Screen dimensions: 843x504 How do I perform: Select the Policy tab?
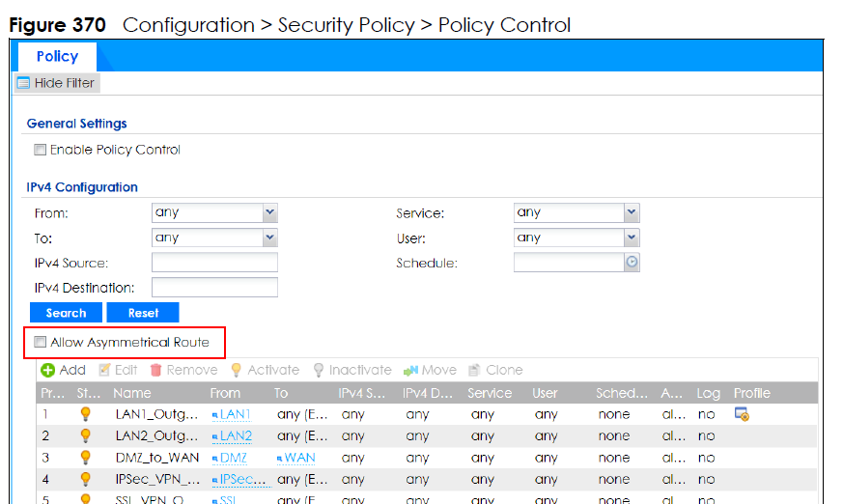click(x=57, y=57)
